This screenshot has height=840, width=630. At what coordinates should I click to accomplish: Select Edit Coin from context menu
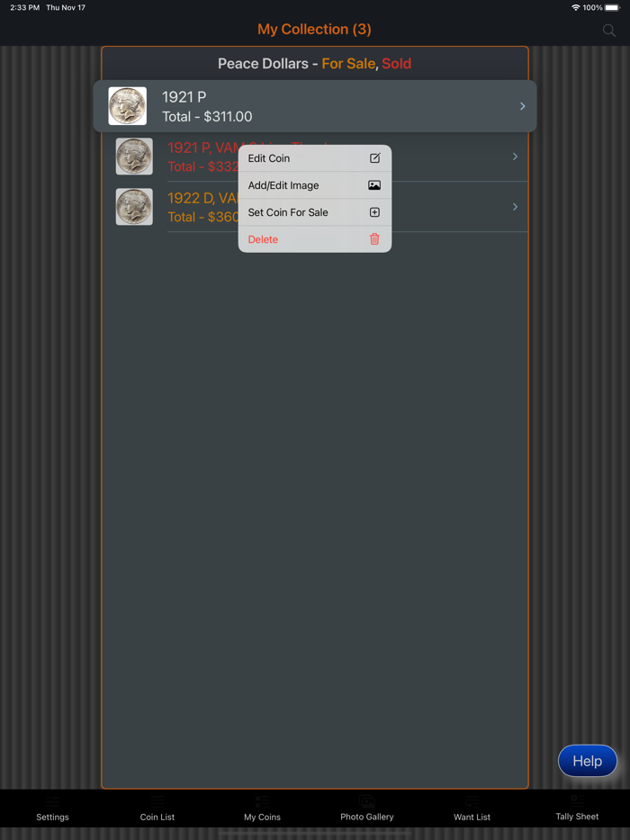(x=315, y=158)
